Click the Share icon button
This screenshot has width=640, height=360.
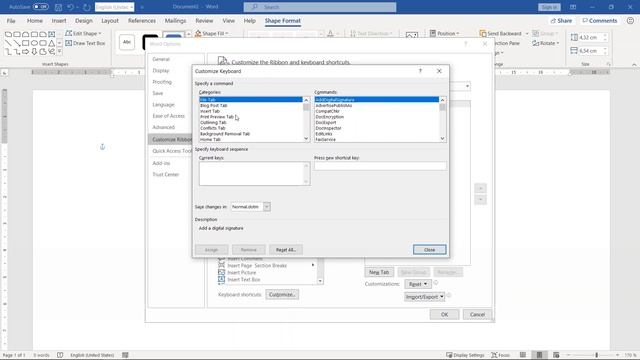click(561, 20)
